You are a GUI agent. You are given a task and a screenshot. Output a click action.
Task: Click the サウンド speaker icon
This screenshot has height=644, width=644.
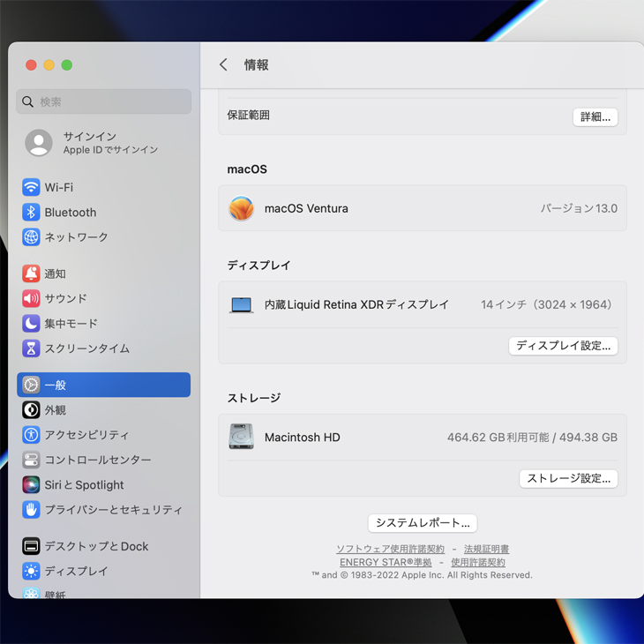(31, 298)
